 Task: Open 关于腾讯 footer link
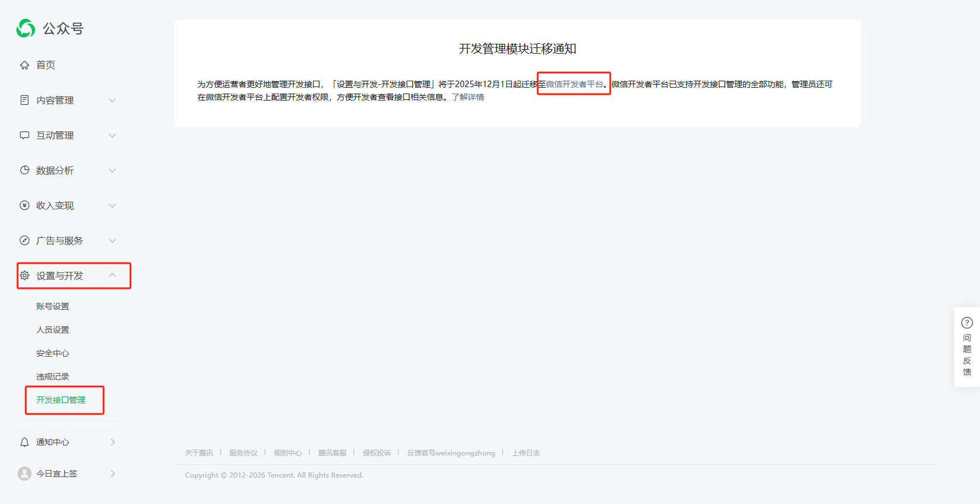[199, 453]
